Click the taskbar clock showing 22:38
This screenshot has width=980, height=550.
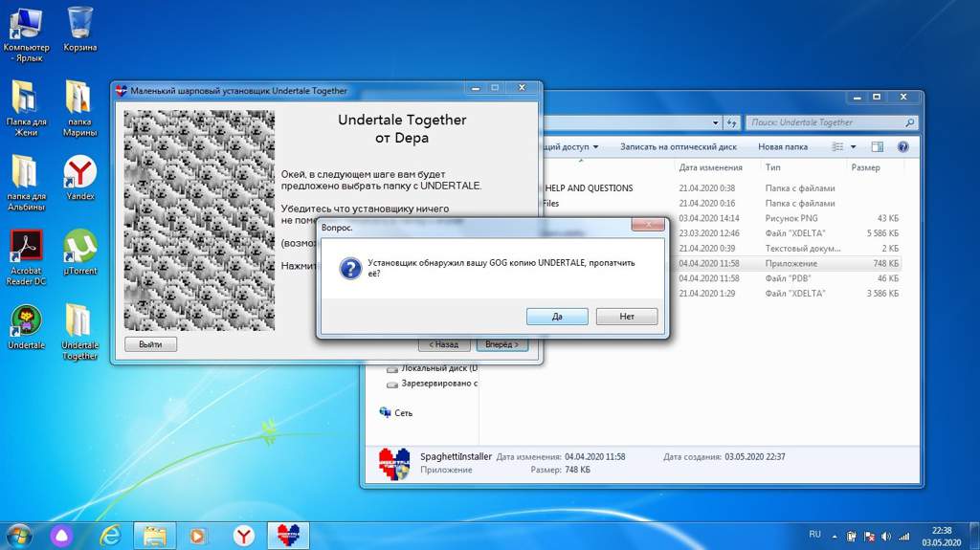point(942,537)
